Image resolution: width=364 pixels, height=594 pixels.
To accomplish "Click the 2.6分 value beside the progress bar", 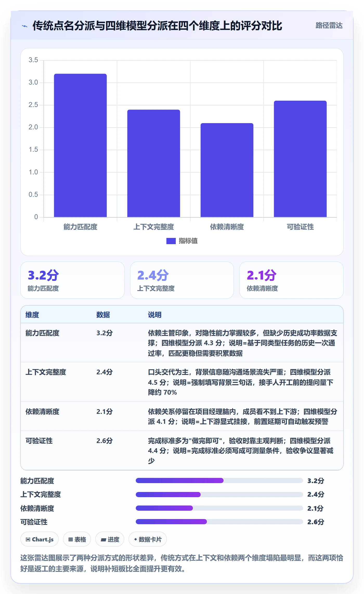I will (x=316, y=522).
